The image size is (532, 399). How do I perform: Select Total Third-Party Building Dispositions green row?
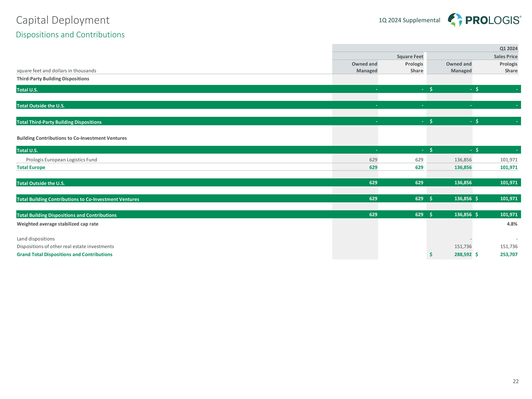pyautogui.click(x=59, y=122)
